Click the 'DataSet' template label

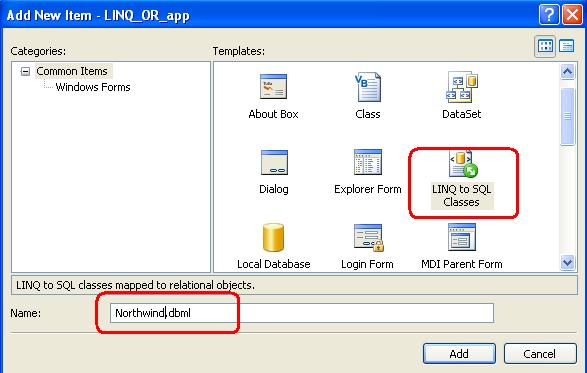462,114
